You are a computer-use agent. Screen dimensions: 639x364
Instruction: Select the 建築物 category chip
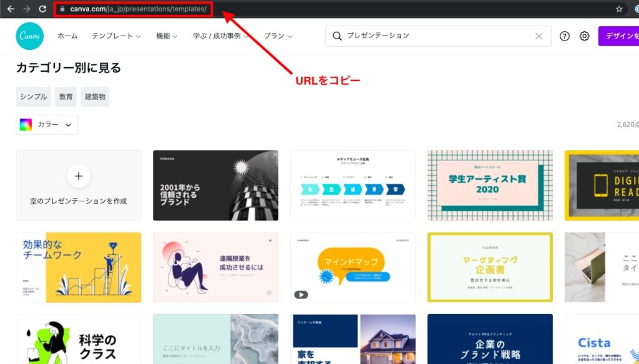(95, 97)
